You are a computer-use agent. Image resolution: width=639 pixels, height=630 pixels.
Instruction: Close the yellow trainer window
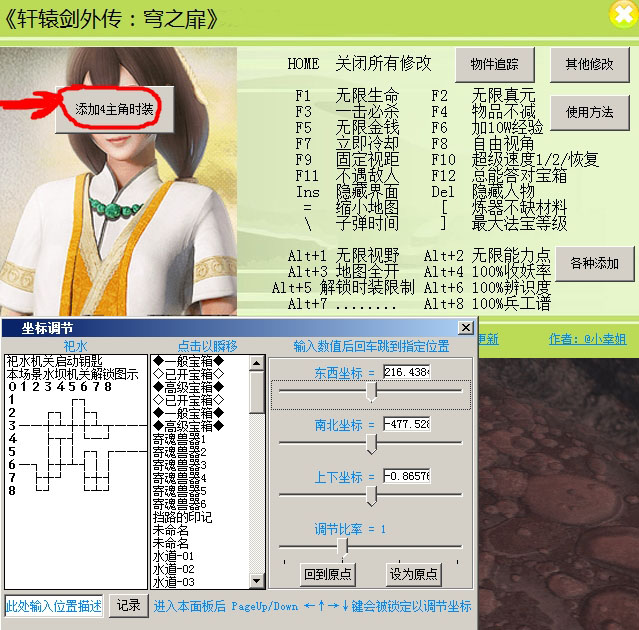coord(624,15)
